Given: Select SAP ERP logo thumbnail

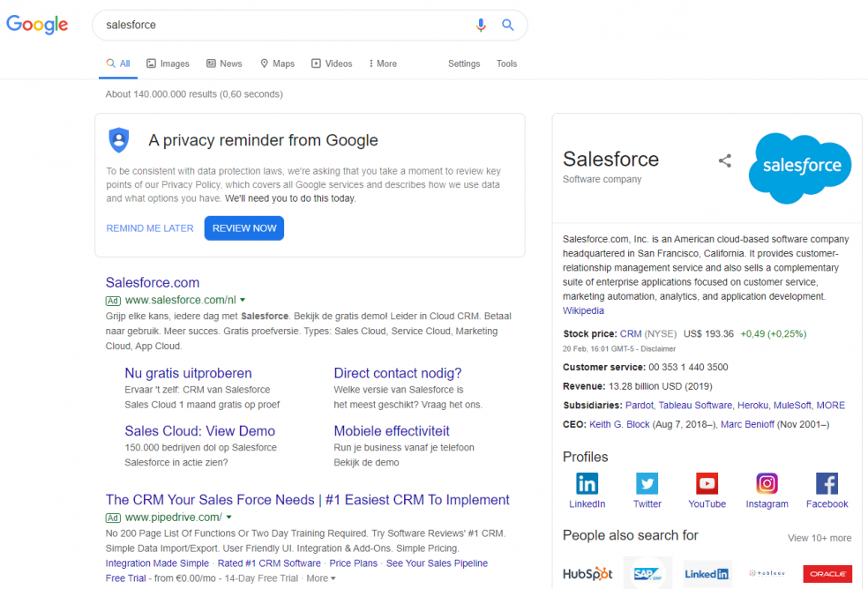Looking at the screenshot, I should click(x=647, y=573).
